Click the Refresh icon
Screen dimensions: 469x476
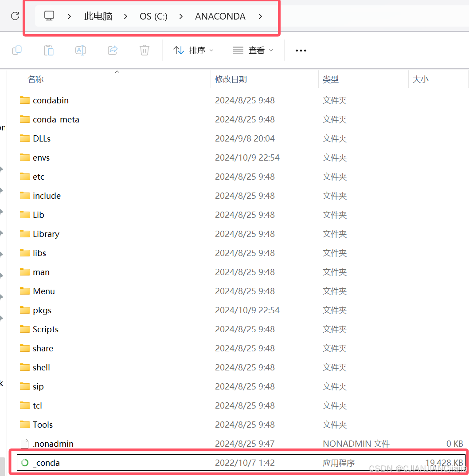(x=15, y=16)
